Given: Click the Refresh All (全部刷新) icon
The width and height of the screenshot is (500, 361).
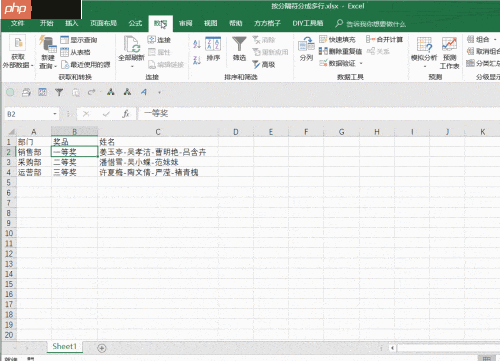Looking at the screenshot, I should [x=131, y=45].
